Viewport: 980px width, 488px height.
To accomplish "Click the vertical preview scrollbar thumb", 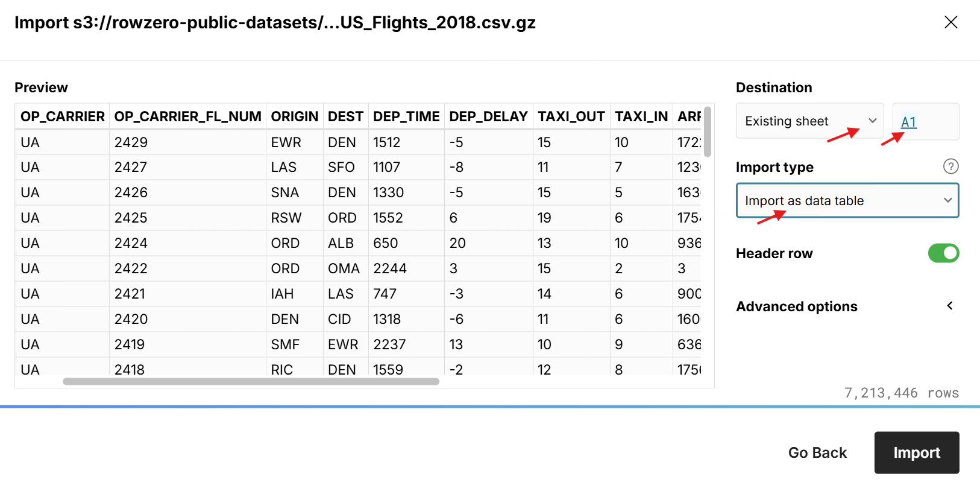I will (708, 132).
